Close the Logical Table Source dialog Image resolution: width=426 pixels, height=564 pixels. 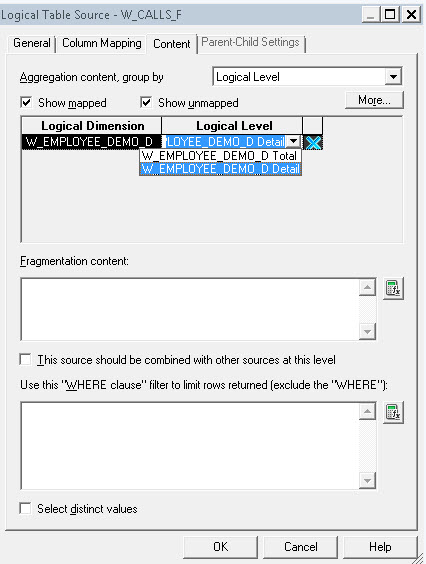411,15
